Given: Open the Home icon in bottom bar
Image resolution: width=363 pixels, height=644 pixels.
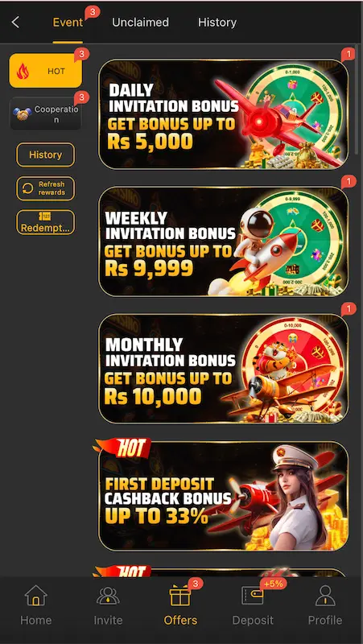Looking at the screenshot, I should (x=35, y=596).
